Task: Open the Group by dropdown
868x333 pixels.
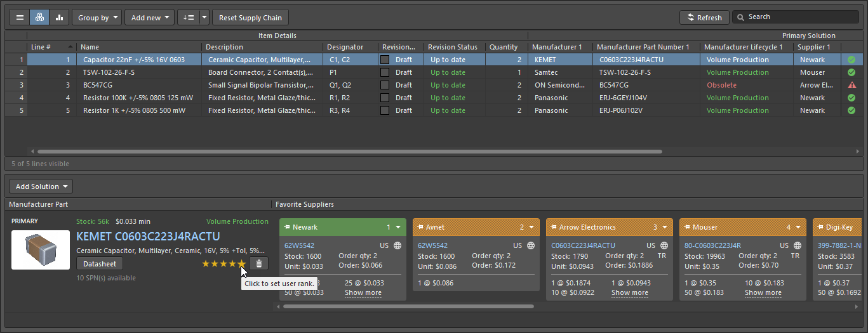Action: coord(97,18)
